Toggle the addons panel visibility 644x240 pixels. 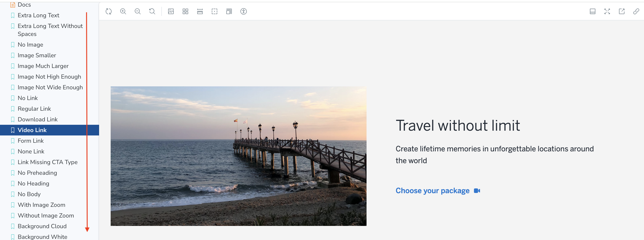[x=592, y=12]
